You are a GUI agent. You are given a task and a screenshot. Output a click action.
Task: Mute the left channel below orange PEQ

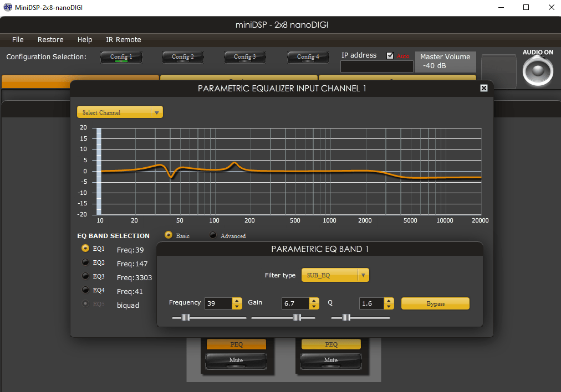coord(236,360)
